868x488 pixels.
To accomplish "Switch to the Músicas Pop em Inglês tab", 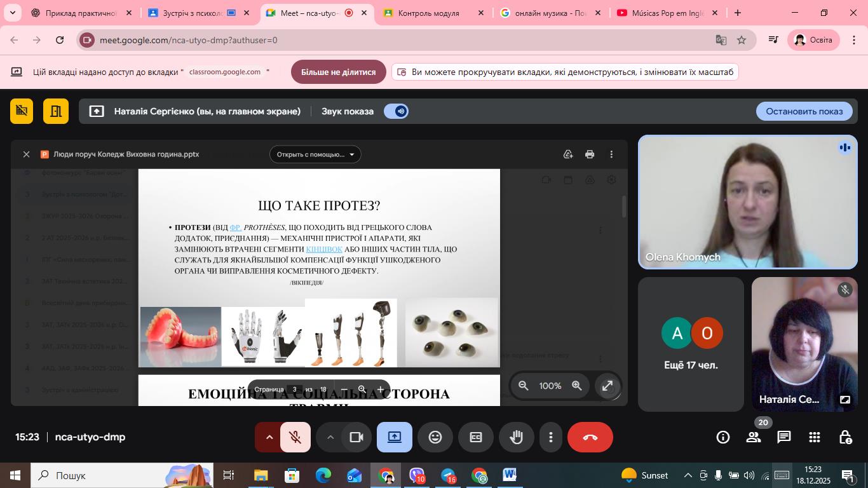I will coord(667,13).
